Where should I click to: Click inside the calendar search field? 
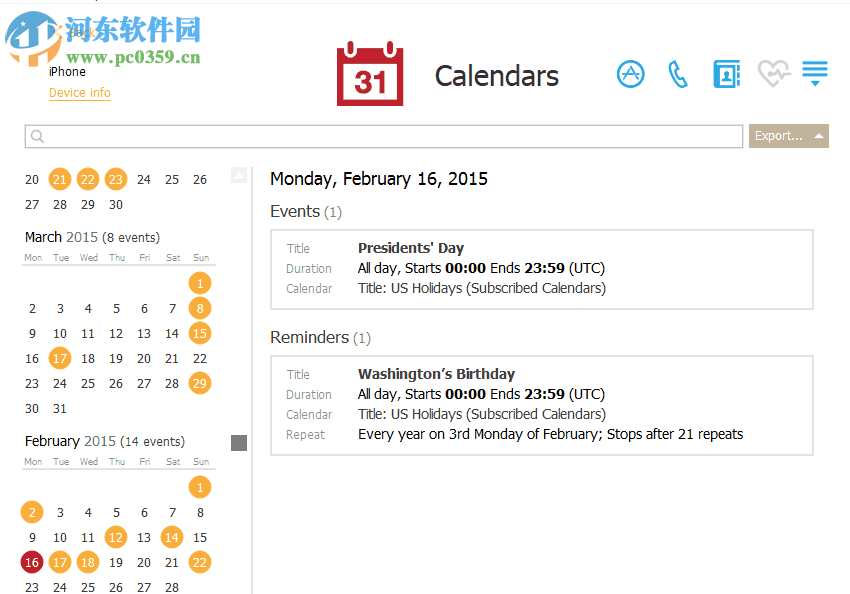click(390, 137)
